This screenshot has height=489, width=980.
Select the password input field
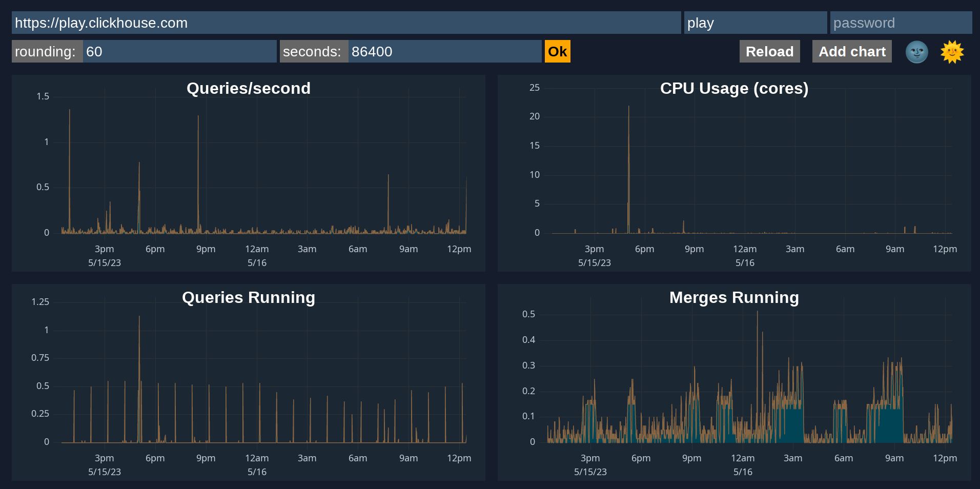click(901, 23)
